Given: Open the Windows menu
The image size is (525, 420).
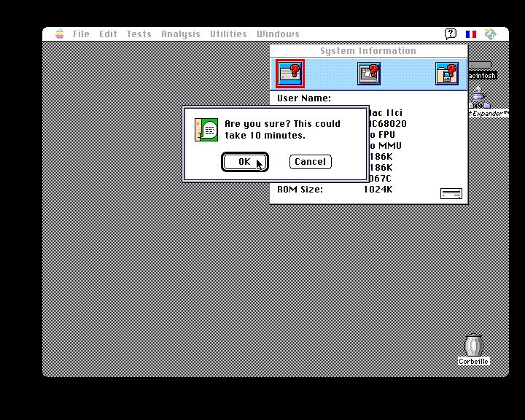Looking at the screenshot, I should [x=278, y=34].
